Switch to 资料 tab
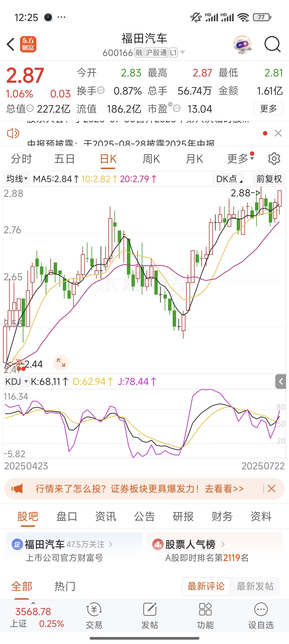This screenshot has height=644, width=289. (x=261, y=516)
